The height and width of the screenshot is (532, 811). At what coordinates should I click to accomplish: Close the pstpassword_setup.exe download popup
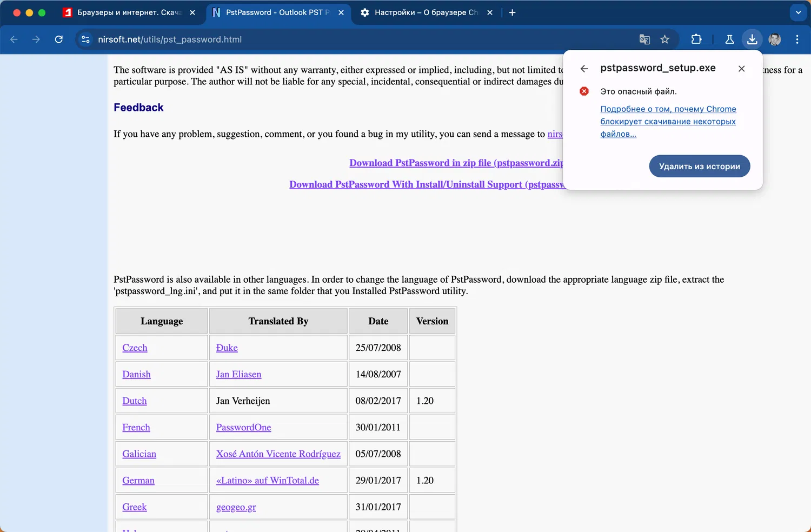pyautogui.click(x=742, y=69)
